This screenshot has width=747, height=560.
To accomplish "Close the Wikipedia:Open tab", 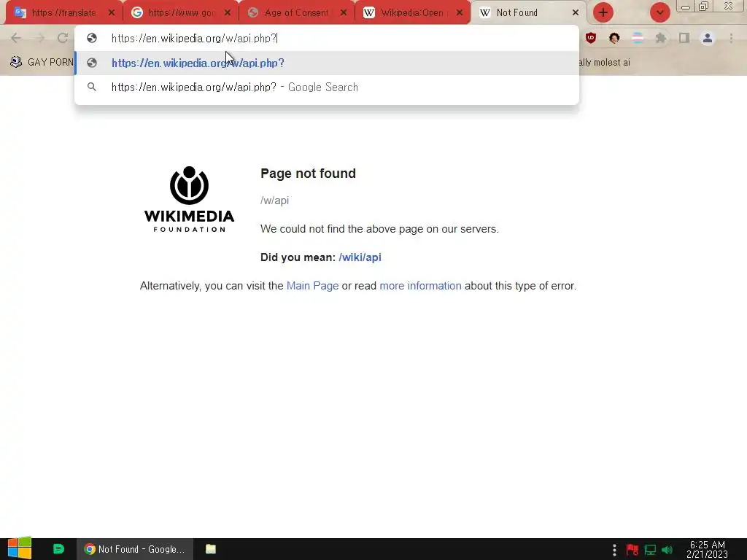I will [x=460, y=13].
